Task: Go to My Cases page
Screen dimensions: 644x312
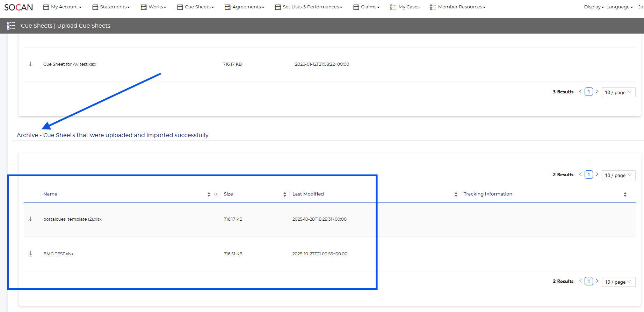Action: tap(405, 7)
